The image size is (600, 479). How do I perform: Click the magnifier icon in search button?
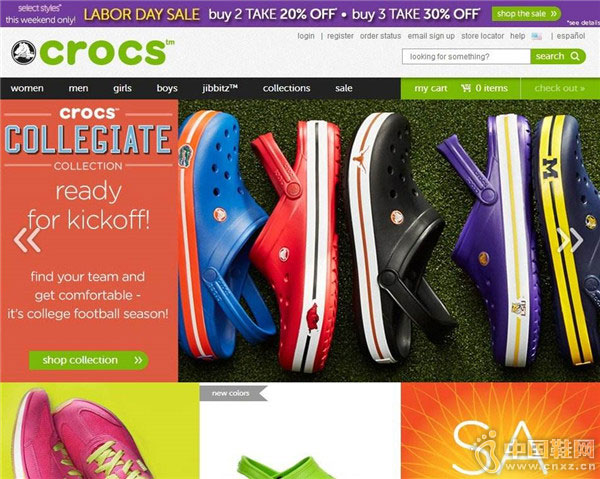575,56
